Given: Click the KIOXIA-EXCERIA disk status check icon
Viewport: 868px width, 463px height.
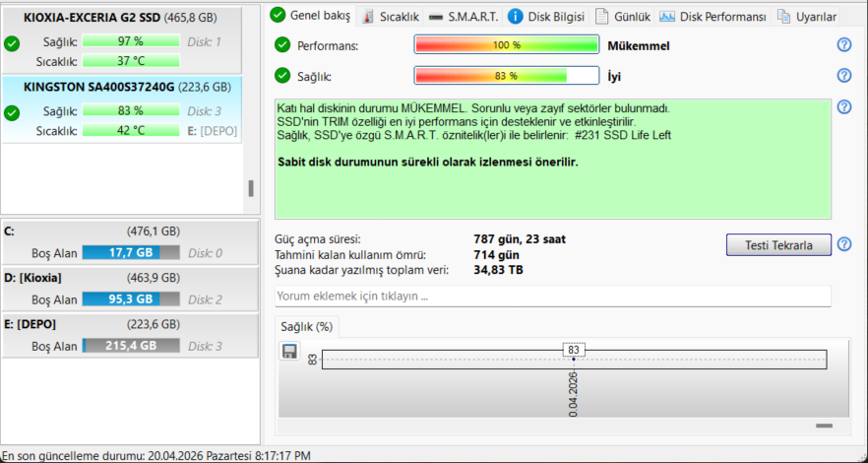Looking at the screenshot, I should [x=12, y=43].
